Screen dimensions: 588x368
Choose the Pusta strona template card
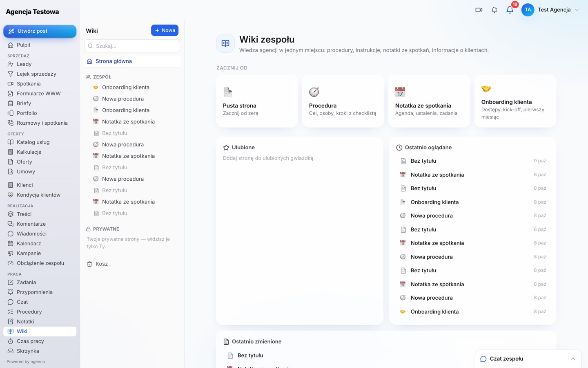(257, 101)
